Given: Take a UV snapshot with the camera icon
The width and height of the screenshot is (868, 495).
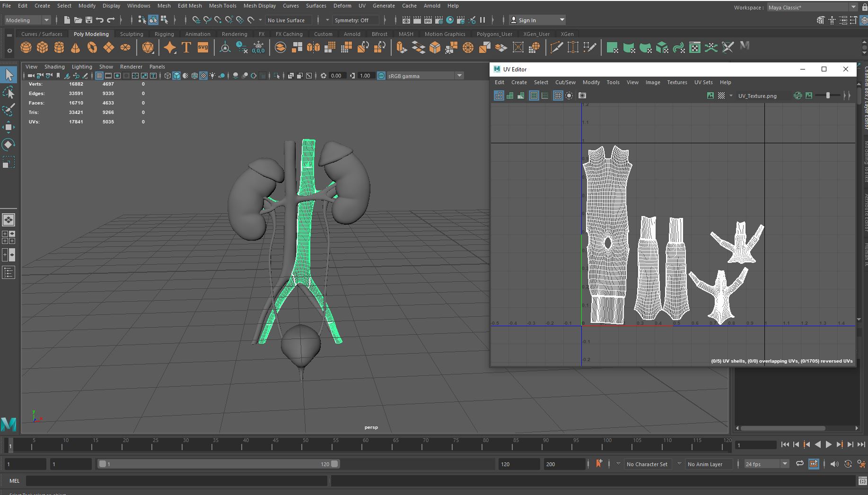Looking at the screenshot, I should pyautogui.click(x=582, y=96).
